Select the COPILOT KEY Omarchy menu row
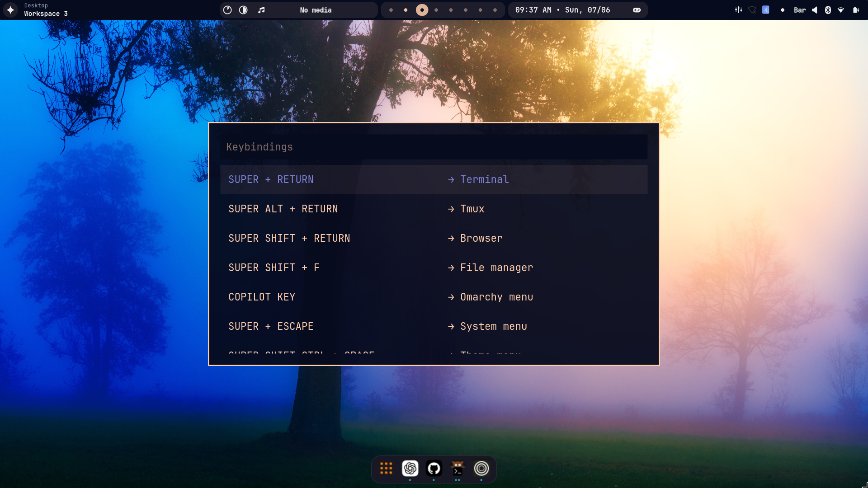The image size is (868, 488). coord(434,297)
